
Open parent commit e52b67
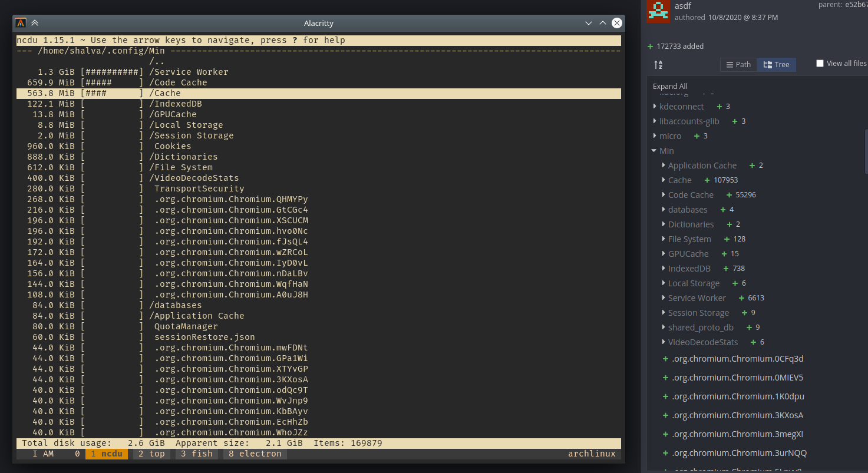tap(856, 5)
